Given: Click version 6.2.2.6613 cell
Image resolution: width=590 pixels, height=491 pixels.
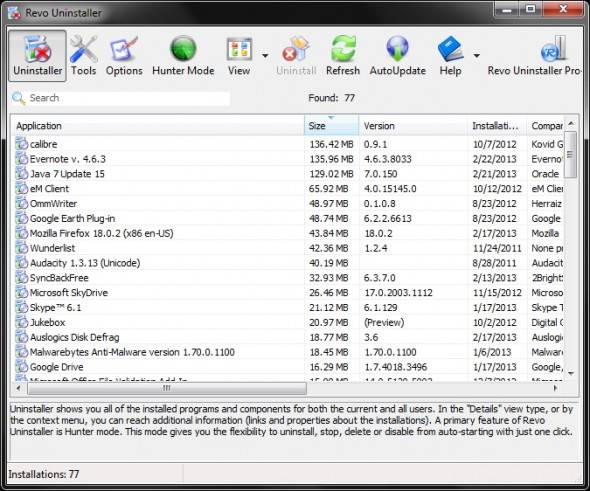Looking at the screenshot, I should tap(388, 218).
